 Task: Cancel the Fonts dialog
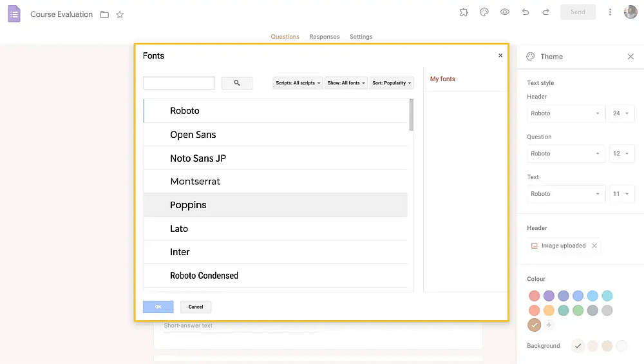tap(196, 307)
